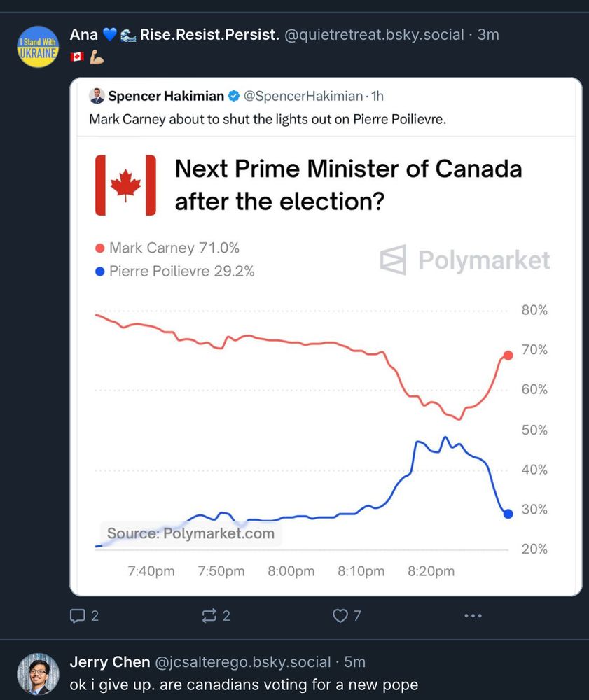The width and height of the screenshot is (589, 700).
Task: Open Jerry Chen's profile avatar
Action: tap(38, 674)
